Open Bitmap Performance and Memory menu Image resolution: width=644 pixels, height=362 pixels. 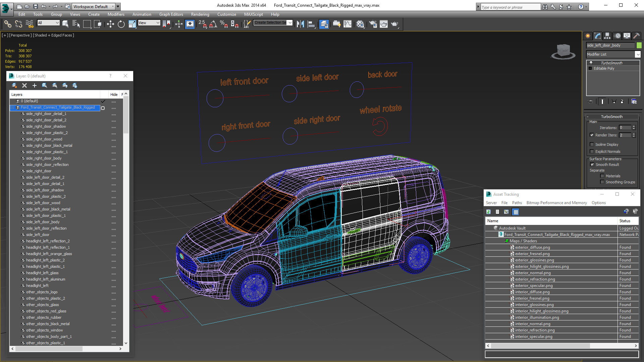(556, 203)
